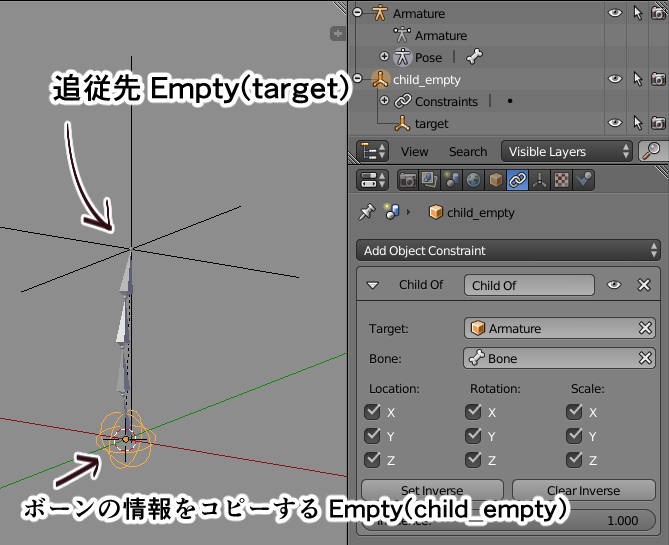Hide the Armature object with eye icon
Image resolution: width=669 pixels, height=545 pixels.
coord(615,13)
